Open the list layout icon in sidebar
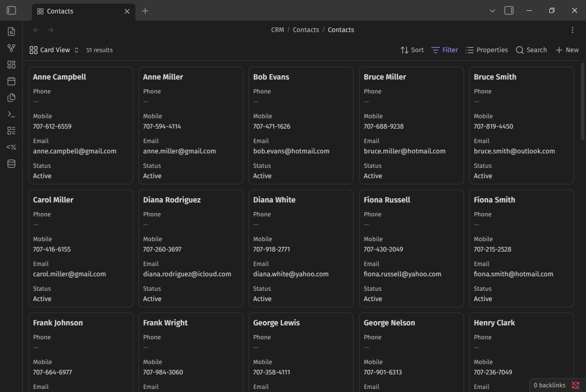 [x=11, y=131]
